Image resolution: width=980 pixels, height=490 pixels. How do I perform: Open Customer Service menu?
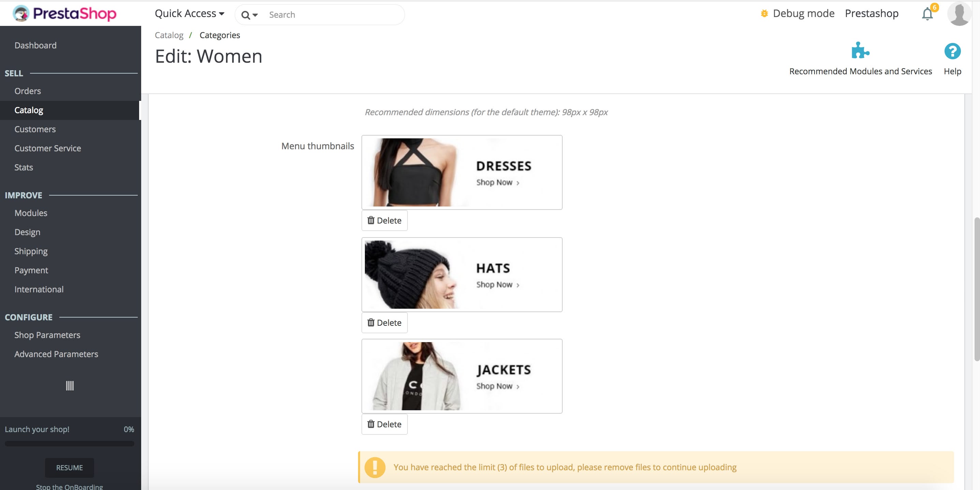tap(47, 148)
